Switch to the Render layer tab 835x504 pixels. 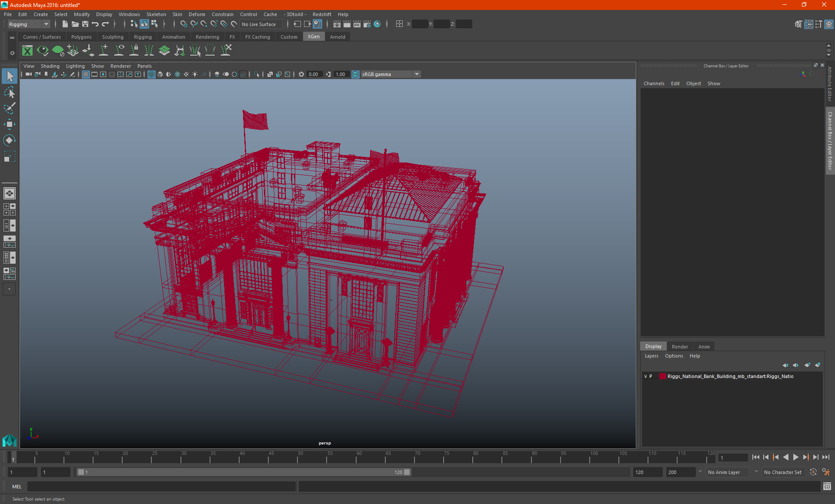pos(680,347)
